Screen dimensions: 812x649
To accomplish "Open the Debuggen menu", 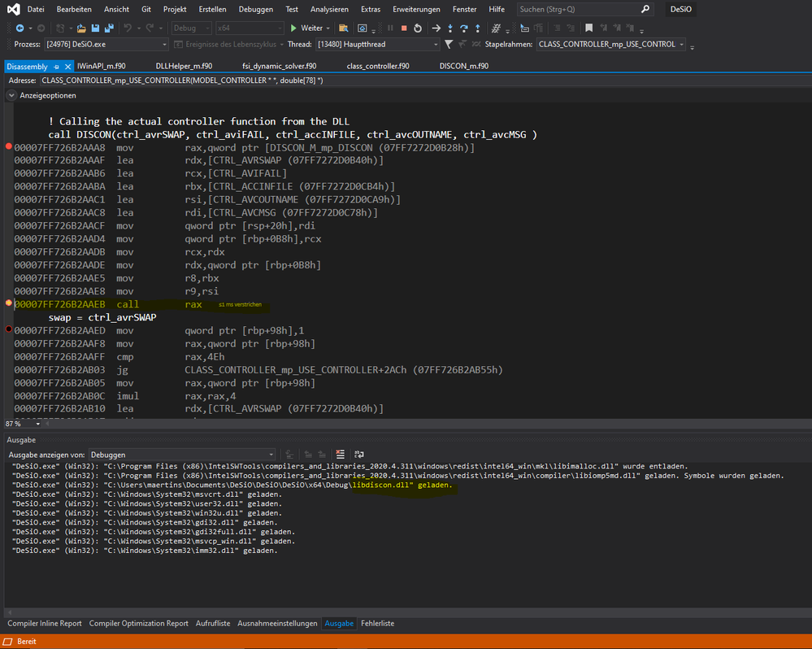I will [256, 9].
